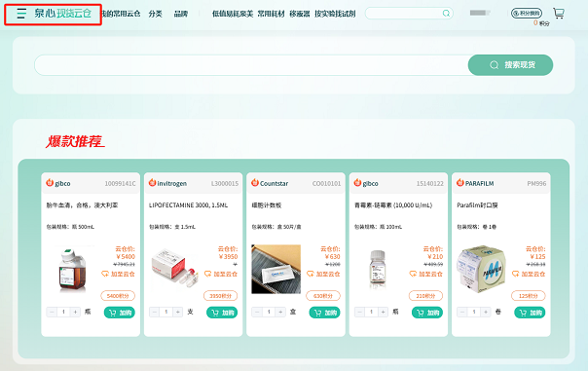
Task: Open LIPOFECTAMINE 3000, 1.5ML product title
Action: (x=188, y=205)
